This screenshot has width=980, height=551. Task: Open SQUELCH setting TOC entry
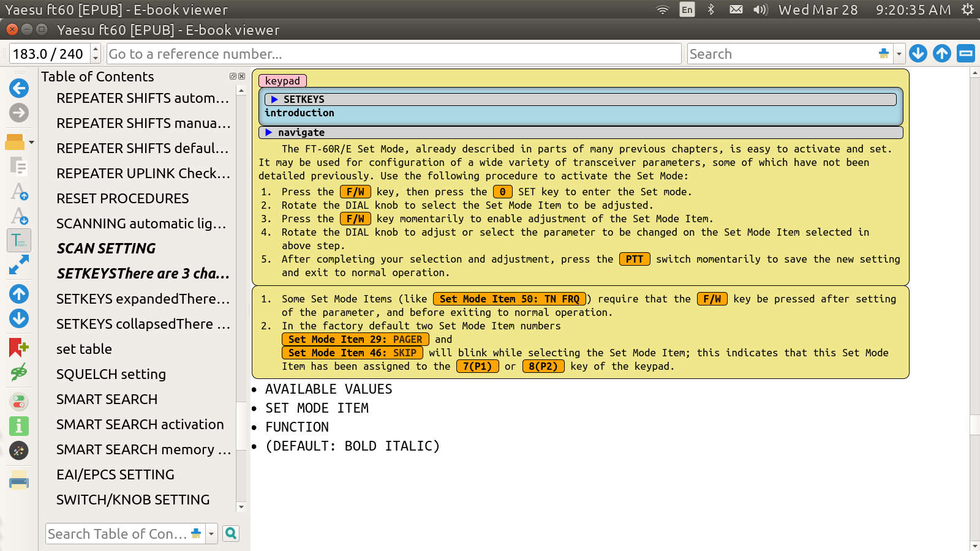pyautogui.click(x=111, y=374)
